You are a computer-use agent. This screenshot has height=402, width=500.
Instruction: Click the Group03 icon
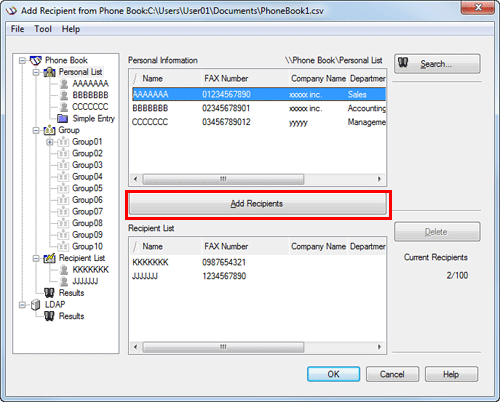pyautogui.click(x=63, y=165)
